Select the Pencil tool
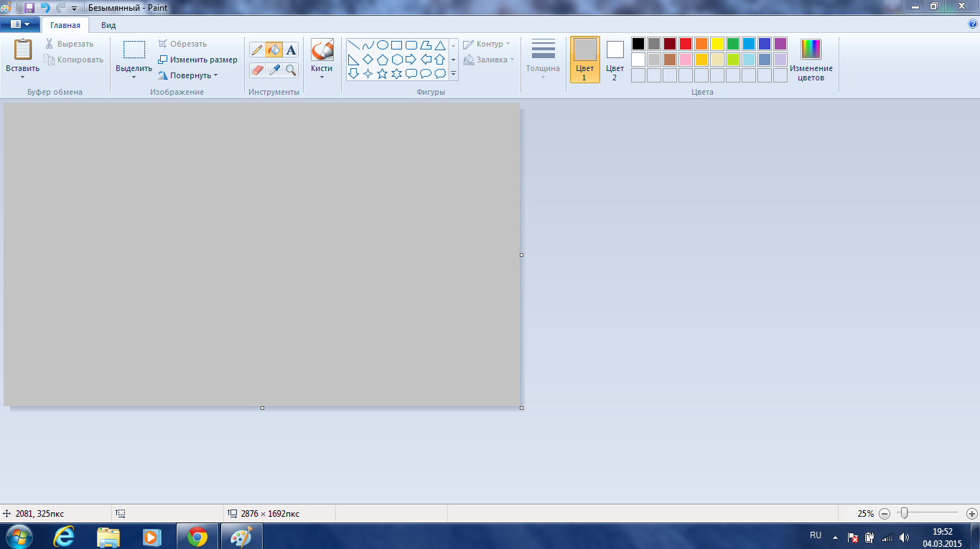 coord(257,50)
